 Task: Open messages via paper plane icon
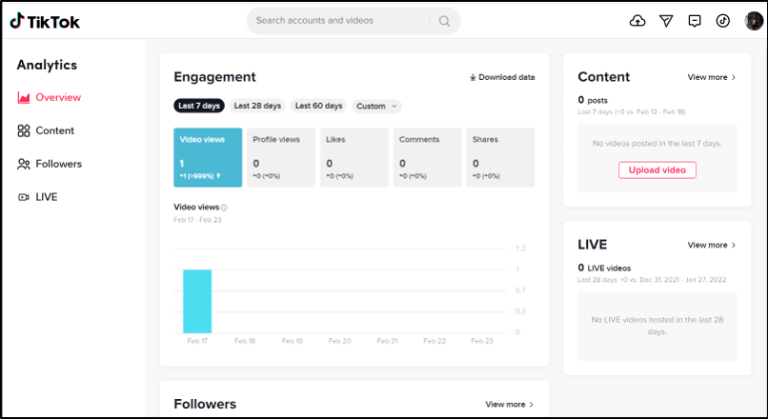666,21
